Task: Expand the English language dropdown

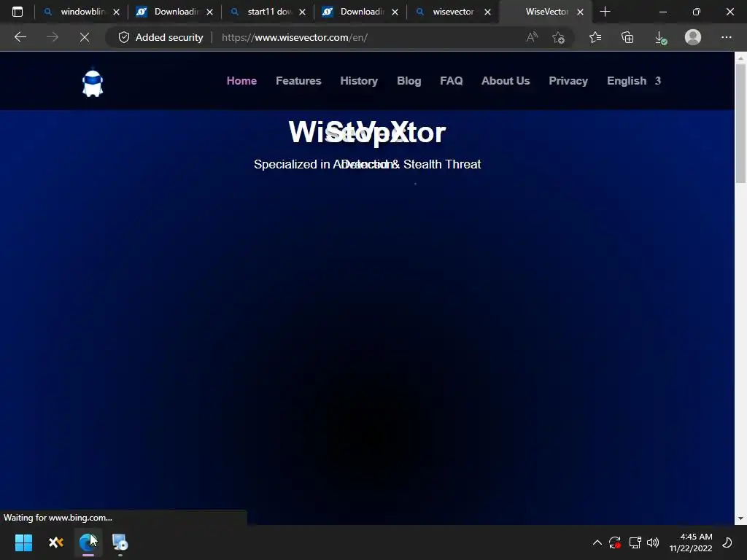Action: [634, 81]
